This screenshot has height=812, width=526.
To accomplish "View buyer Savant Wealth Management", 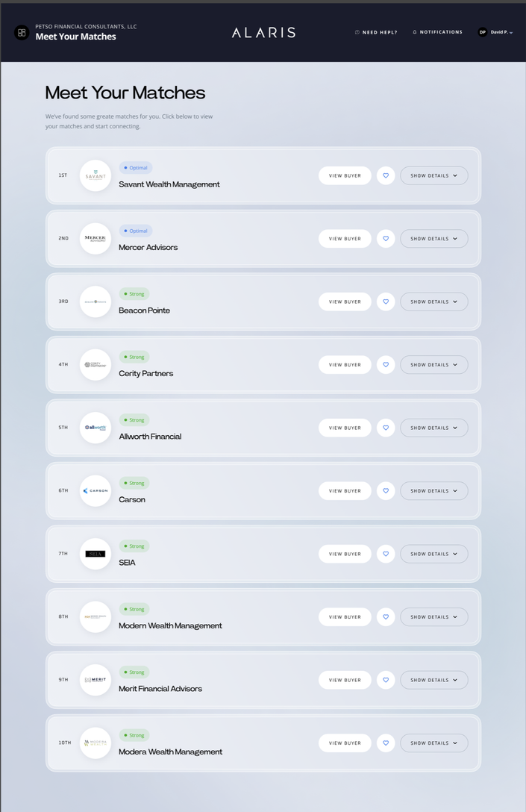I will coord(345,175).
